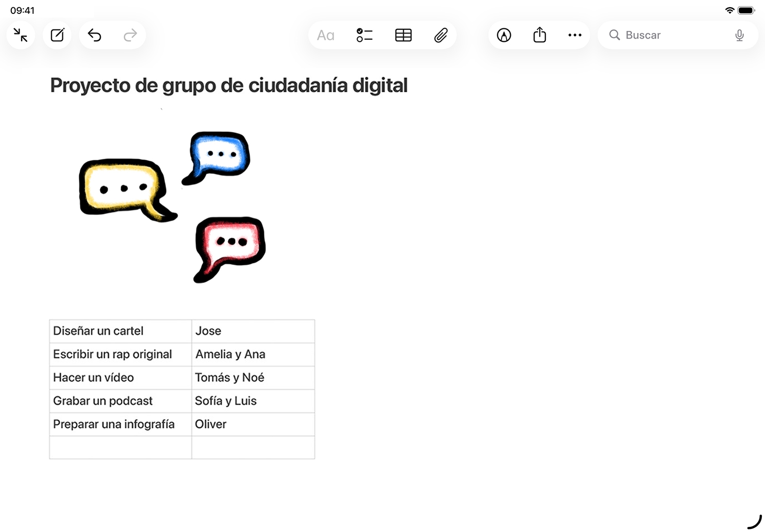Screen dimensions: 765x532
Task: Collapse the note from full screen view
Action: (21, 35)
